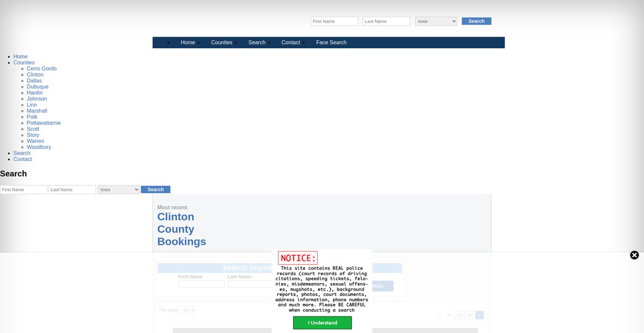Close the overlay with the black X icon
This screenshot has width=644, height=333.
pyautogui.click(x=634, y=255)
